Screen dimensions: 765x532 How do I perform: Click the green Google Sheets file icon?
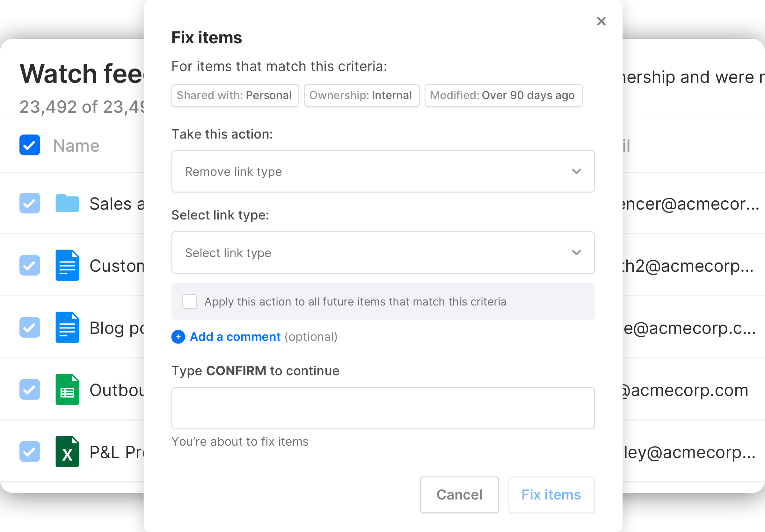click(67, 390)
